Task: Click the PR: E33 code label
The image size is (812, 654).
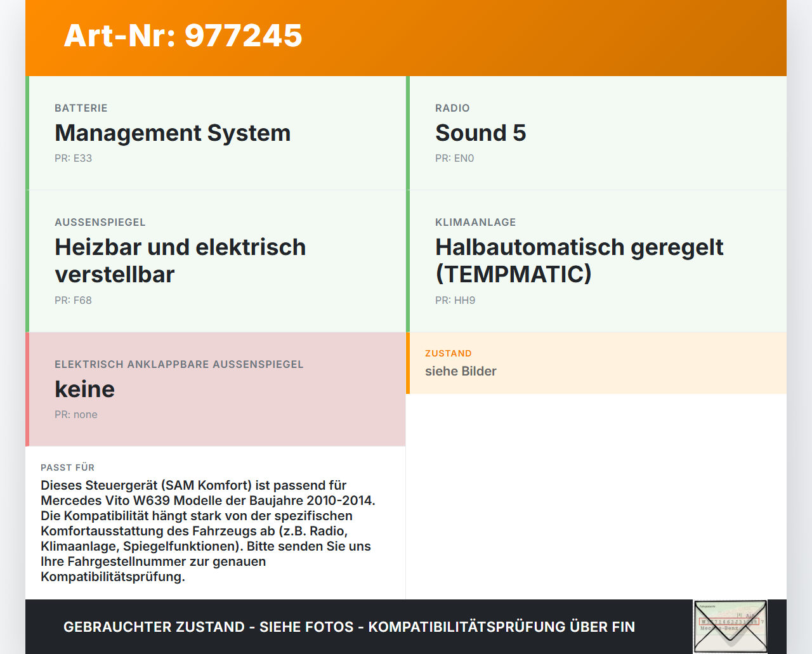Action: click(x=74, y=158)
